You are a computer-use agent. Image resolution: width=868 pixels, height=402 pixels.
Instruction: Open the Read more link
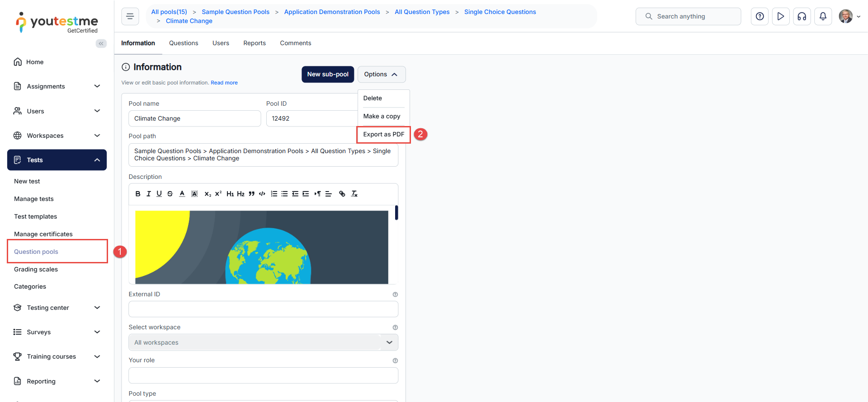click(224, 83)
